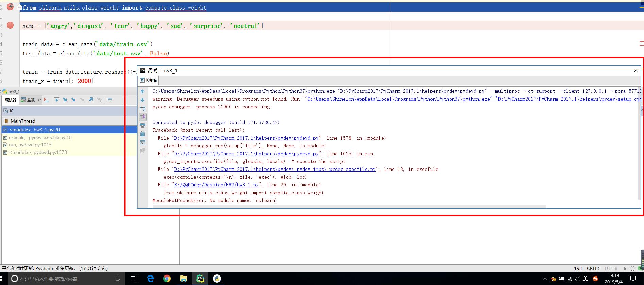The image size is (644, 285).
Task: Toggle scroll-to-end in the console
Action: (142, 117)
